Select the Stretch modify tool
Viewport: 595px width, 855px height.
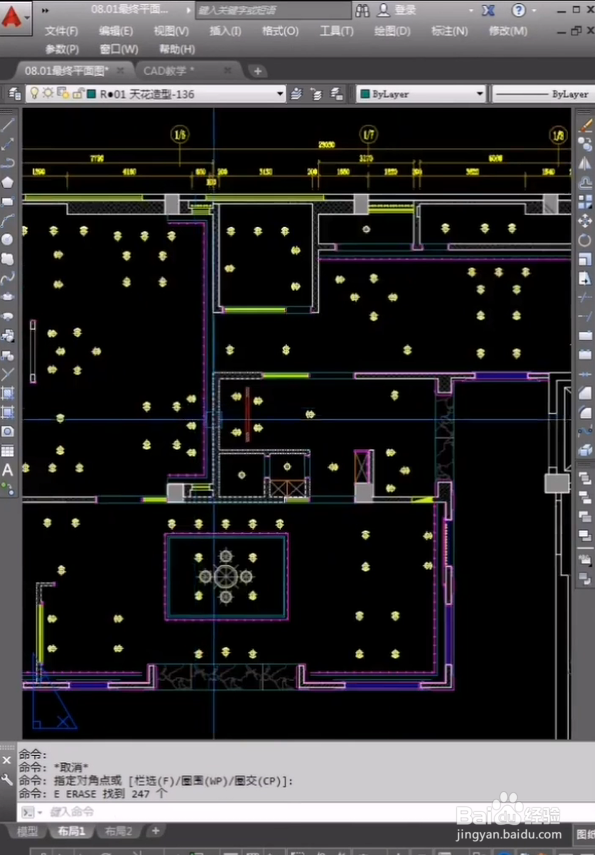point(585,279)
